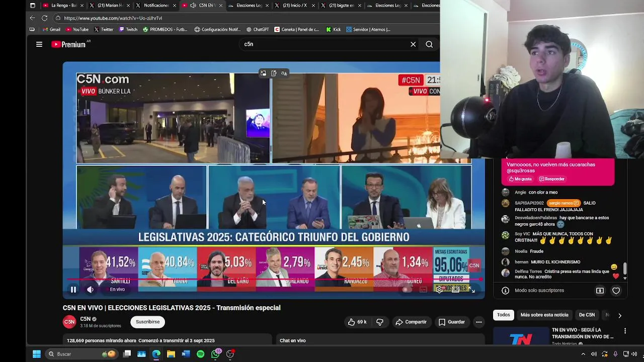Mute the video with the speaker icon

[90, 290]
